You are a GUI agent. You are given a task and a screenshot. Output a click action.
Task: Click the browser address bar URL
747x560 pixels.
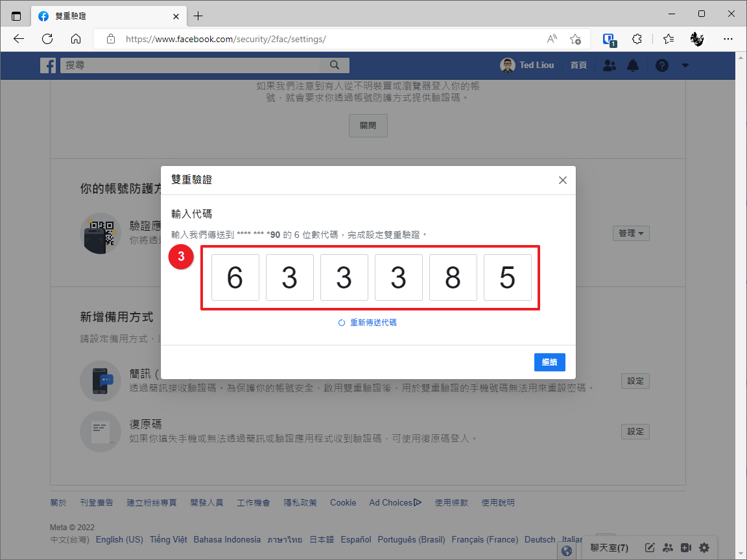[x=226, y=39]
